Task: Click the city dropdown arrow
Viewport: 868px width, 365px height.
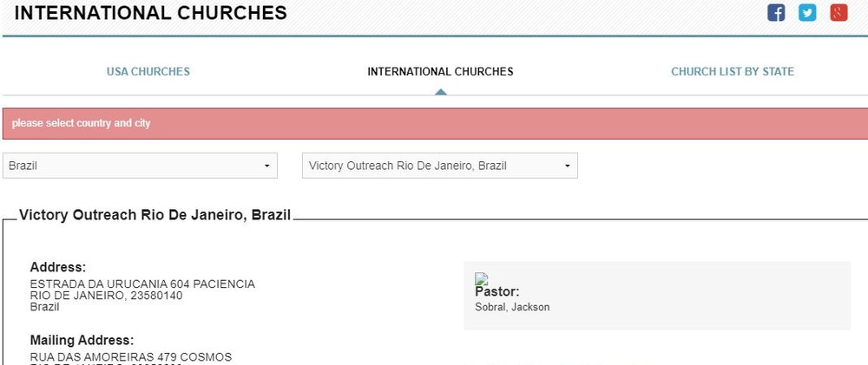Action: pyautogui.click(x=567, y=166)
